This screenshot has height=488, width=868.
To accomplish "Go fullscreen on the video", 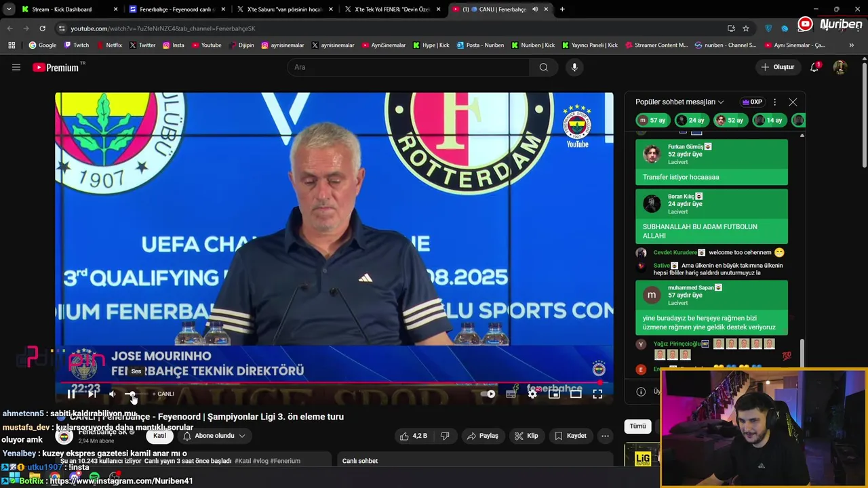I will (x=597, y=394).
